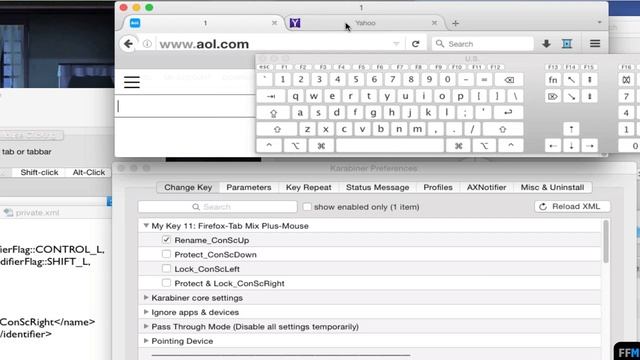Click the fn key on the keyboard viewer
640x360 pixels.
click(553, 80)
